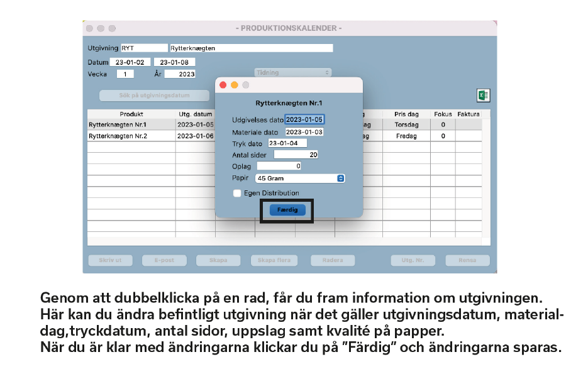Viewport: 588px width, 374px height.
Task: Open the Papir 45 Gram dropdown
Action: (301, 179)
